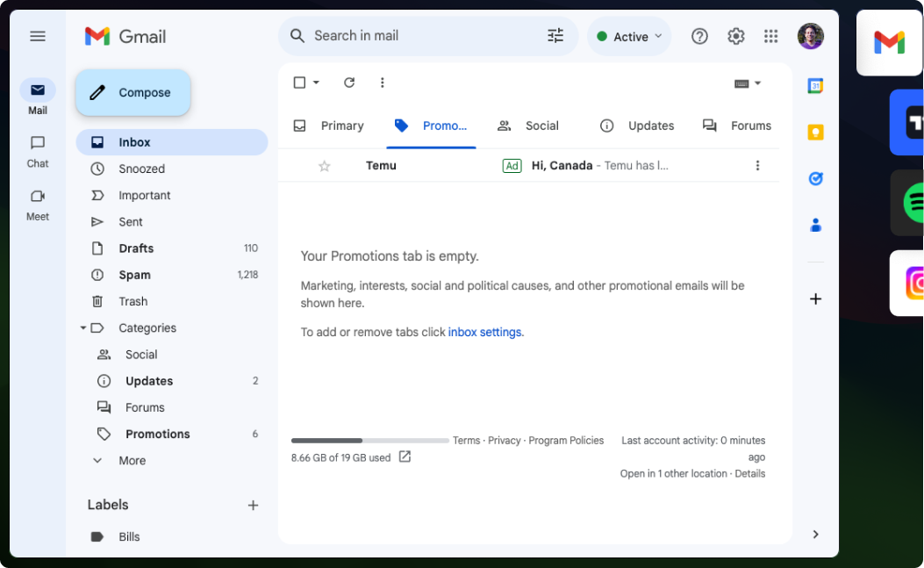This screenshot has height=568, width=924.
Task: Open the Temu ad three-dot options
Action: [758, 166]
